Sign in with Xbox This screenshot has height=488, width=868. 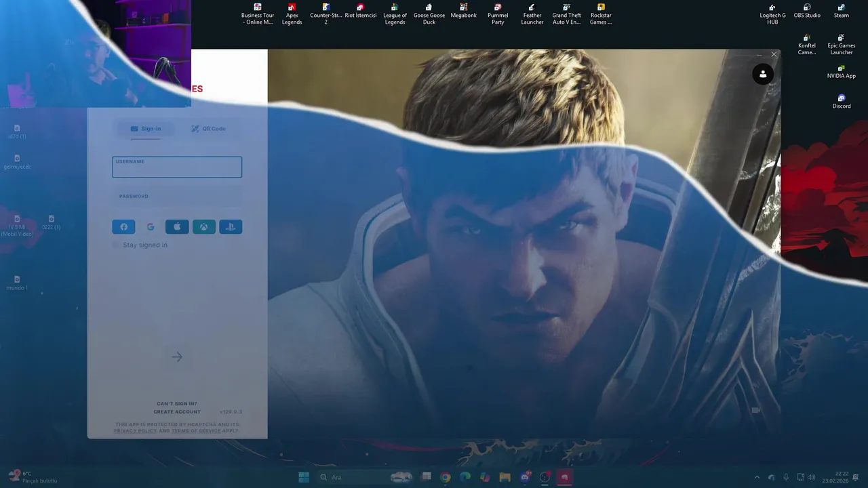tap(204, 227)
